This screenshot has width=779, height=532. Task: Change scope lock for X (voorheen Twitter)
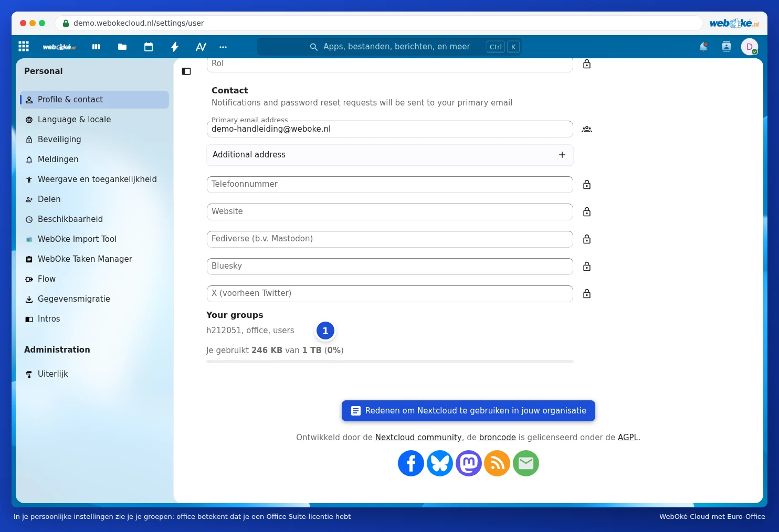(587, 294)
